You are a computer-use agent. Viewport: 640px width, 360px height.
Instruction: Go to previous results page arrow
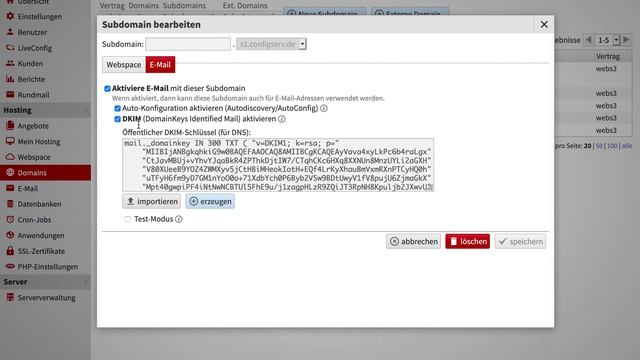pyautogui.click(x=589, y=40)
